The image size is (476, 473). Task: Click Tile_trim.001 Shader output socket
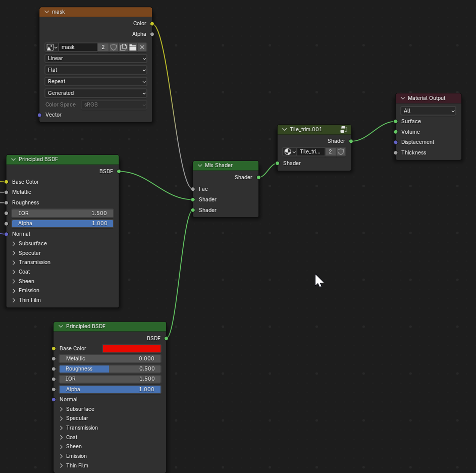[x=351, y=141]
